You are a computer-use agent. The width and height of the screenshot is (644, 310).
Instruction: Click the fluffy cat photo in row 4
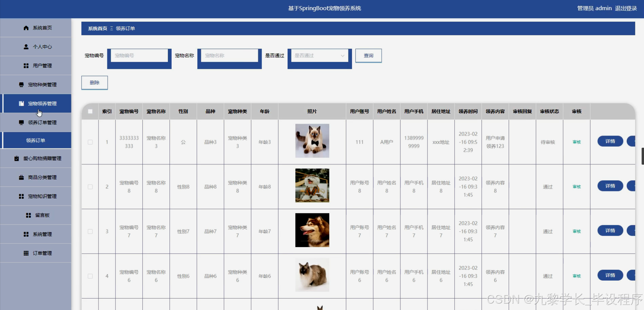312,275
